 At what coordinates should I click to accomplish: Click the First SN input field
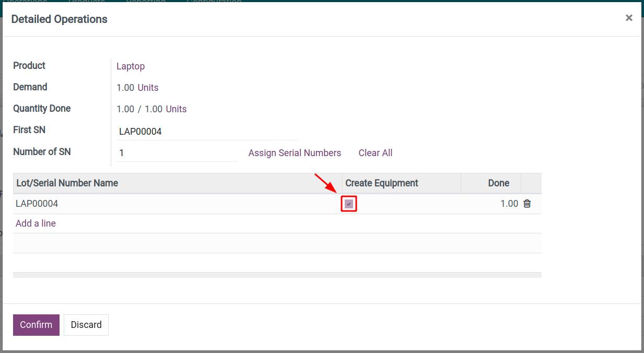pos(183,131)
